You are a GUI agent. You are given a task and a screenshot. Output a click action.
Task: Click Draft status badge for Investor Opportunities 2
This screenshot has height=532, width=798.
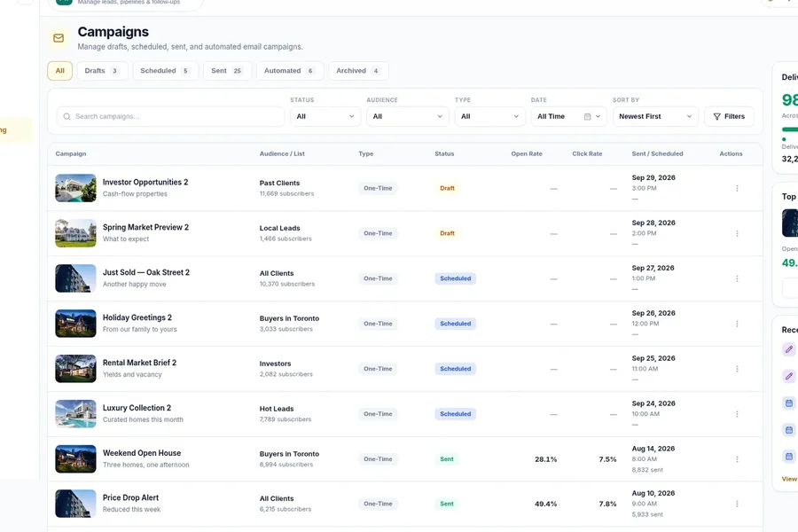[448, 188]
